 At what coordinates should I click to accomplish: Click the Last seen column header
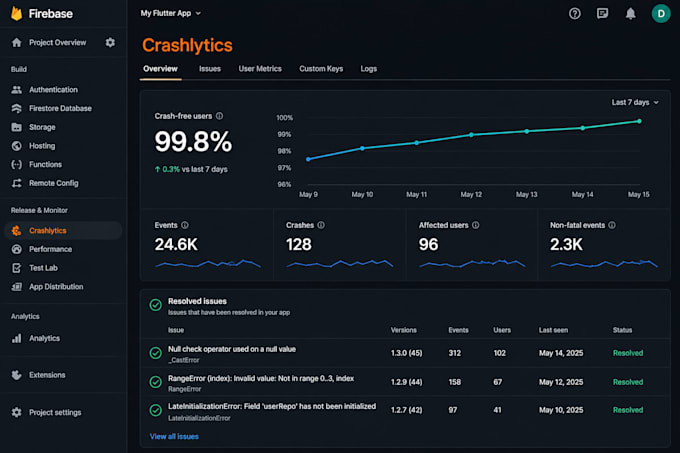pyautogui.click(x=553, y=330)
